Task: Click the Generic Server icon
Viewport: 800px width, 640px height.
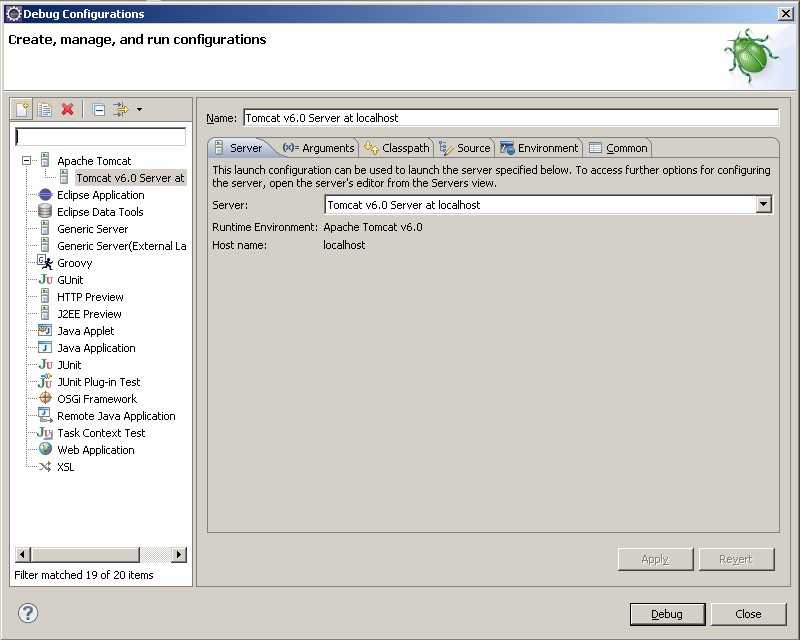Action: (45, 228)
